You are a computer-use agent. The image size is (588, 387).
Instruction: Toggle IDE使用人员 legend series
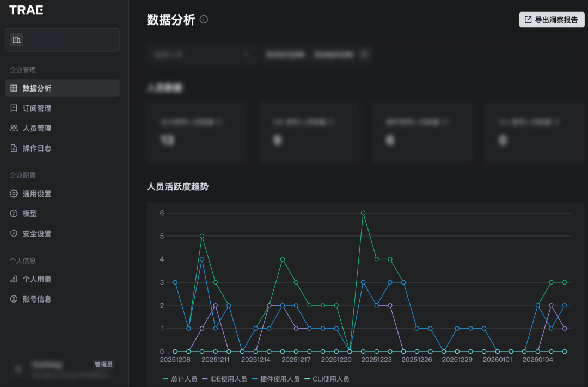[x=224, y=379]
